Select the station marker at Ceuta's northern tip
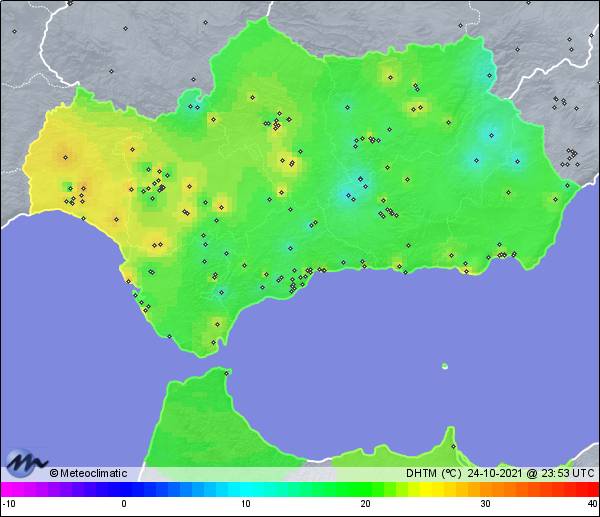 tap(227, 373)
